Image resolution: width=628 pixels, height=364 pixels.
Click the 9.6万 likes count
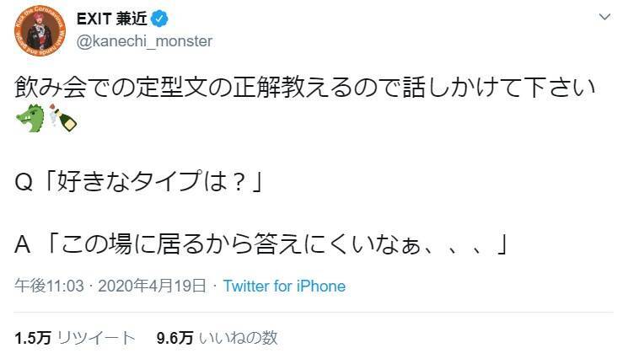coord(175,338)
